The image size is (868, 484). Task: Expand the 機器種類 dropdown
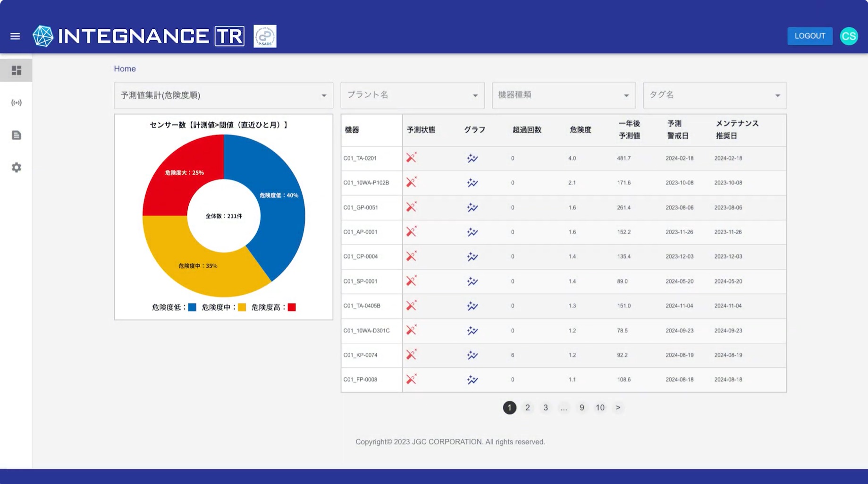pyautogui.click(x=564, y=95)
